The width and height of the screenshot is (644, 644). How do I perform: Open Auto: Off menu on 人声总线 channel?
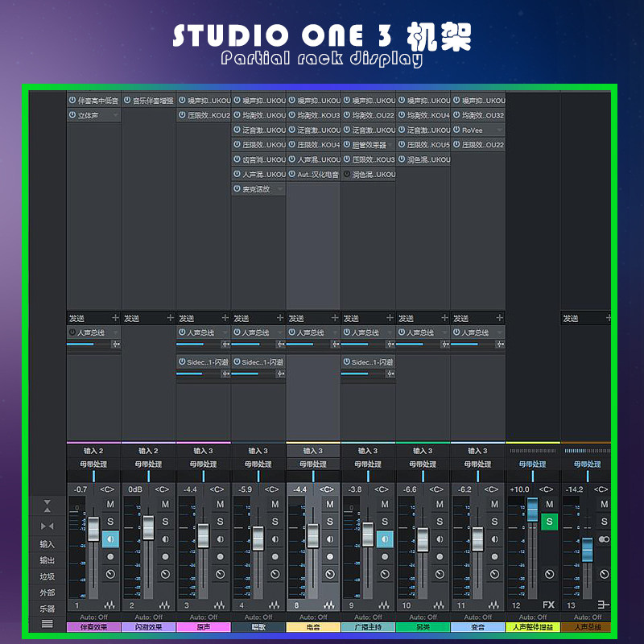click(x=588, y=617)
